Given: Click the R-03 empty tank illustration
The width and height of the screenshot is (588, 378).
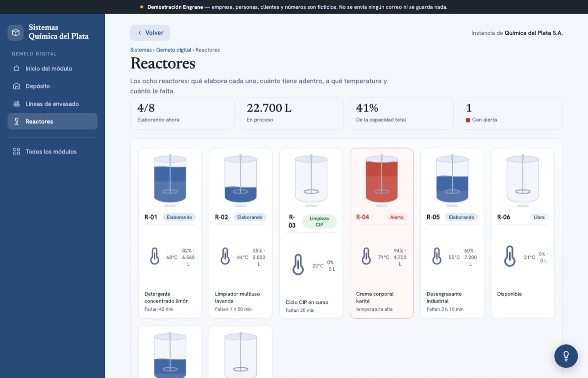Looking at the screenshot, I should pyautogui.click(x=311, y=180).
